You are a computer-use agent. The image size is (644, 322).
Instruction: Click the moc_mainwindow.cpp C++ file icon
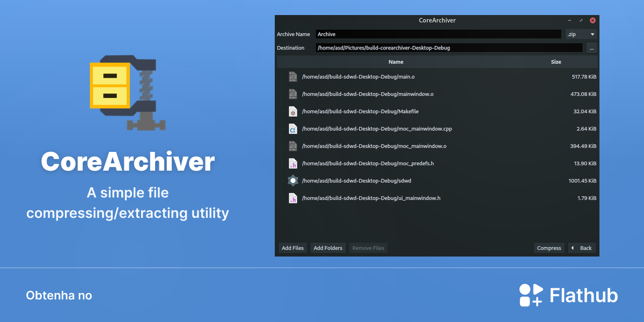tap(292, 129)
